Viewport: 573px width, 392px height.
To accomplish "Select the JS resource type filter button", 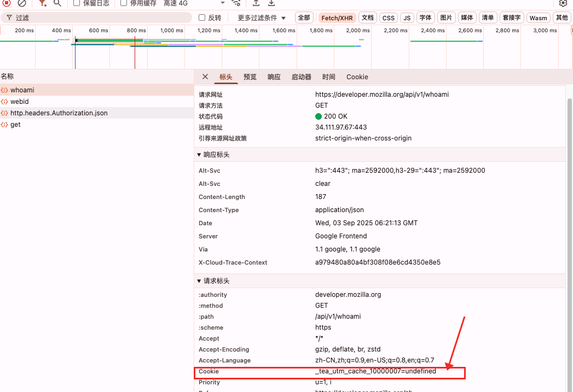I will coord(407,17).
